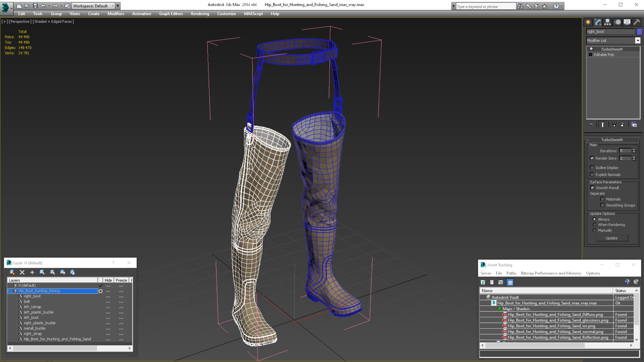Viewport: 644px width, 362px height.
Task: Open the Hierarchy command panel tab
Action: click(x=608, y=22)
